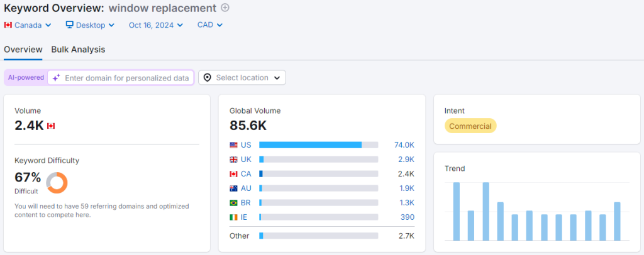Expand the Oct 16, 2024 date picker

tap(156, 25)
